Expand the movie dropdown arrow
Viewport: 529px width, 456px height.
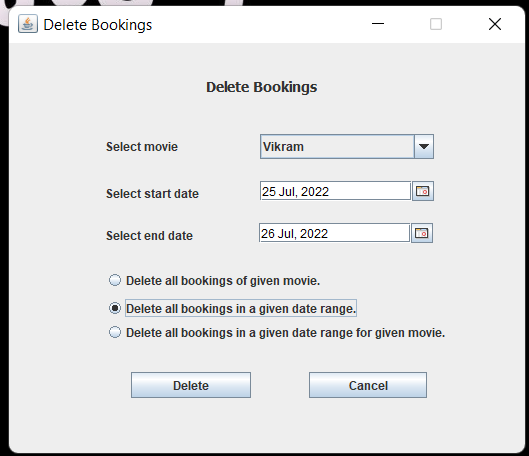[424, 146]
